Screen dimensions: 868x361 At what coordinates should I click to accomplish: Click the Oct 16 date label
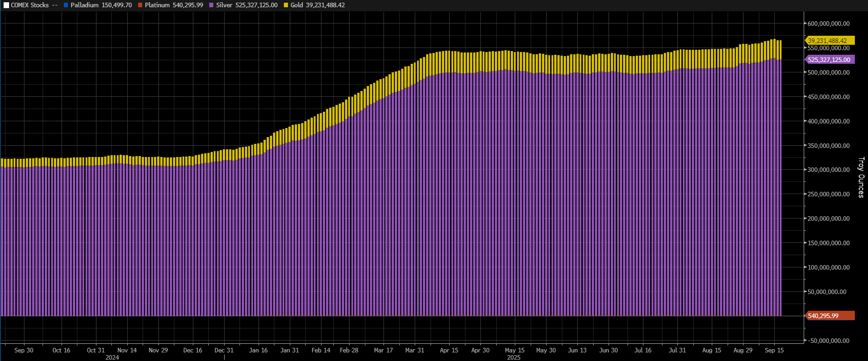coord(62,350)
